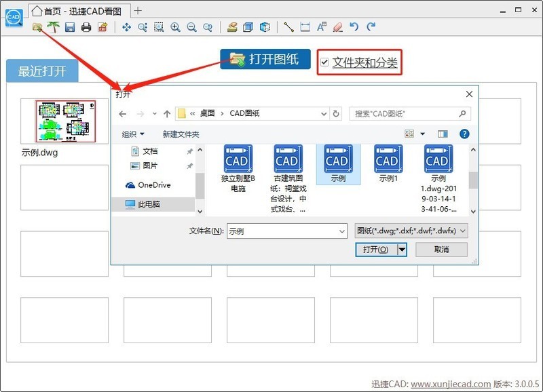Redo the last action
The width and height of the screenshot is (543, 392).
point(371,27)
